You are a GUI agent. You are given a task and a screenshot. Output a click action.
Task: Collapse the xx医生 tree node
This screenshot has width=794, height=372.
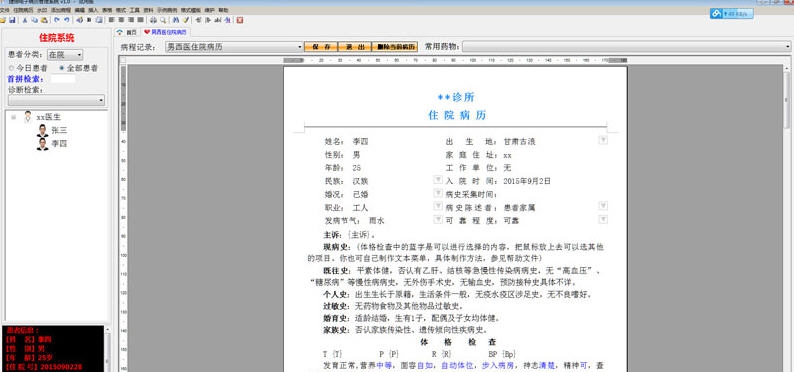[13, 117]
